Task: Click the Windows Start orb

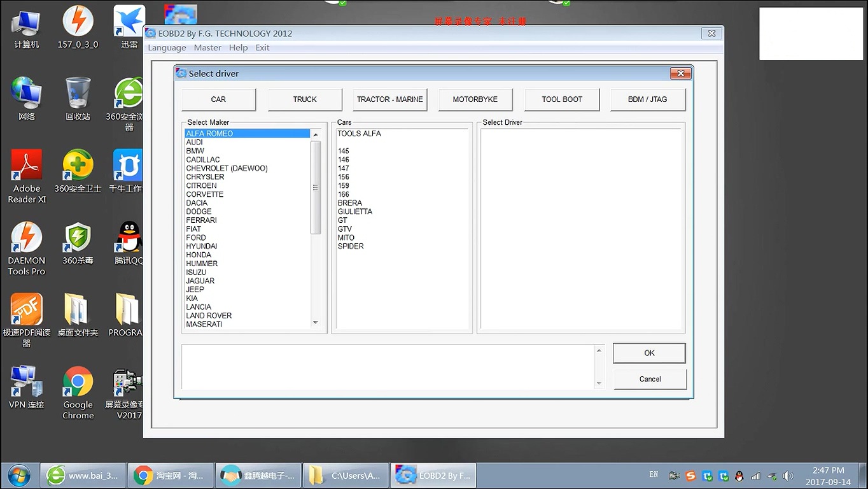Action: (18, 476)
